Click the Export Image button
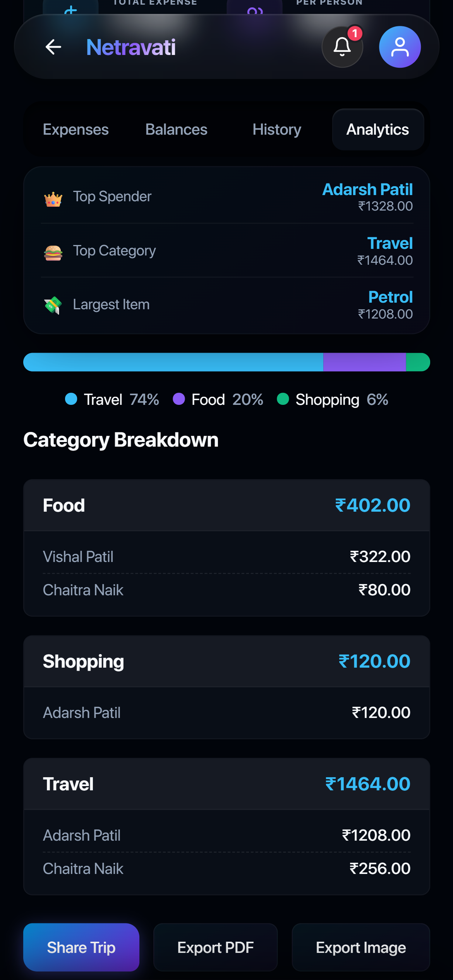 [361, 947]
